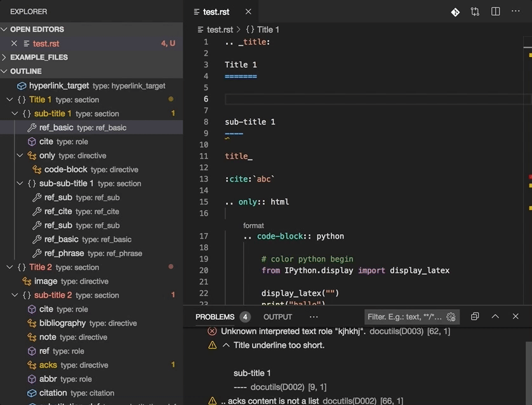The width and height of the screenshot is (532, 405).
Task: Click wrench icon of selected ref_basic row
Action: 32,128
